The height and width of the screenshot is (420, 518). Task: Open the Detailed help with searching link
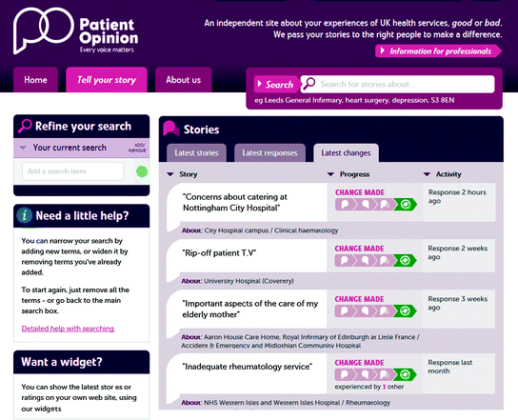pos(68,329)
